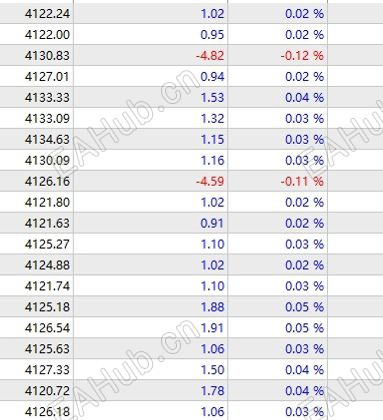Select price 4124.88

(x=47, y=265)
